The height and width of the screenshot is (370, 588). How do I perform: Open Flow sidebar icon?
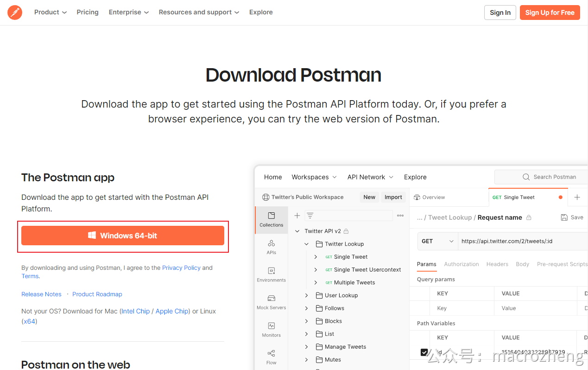(x=272, y=357)
